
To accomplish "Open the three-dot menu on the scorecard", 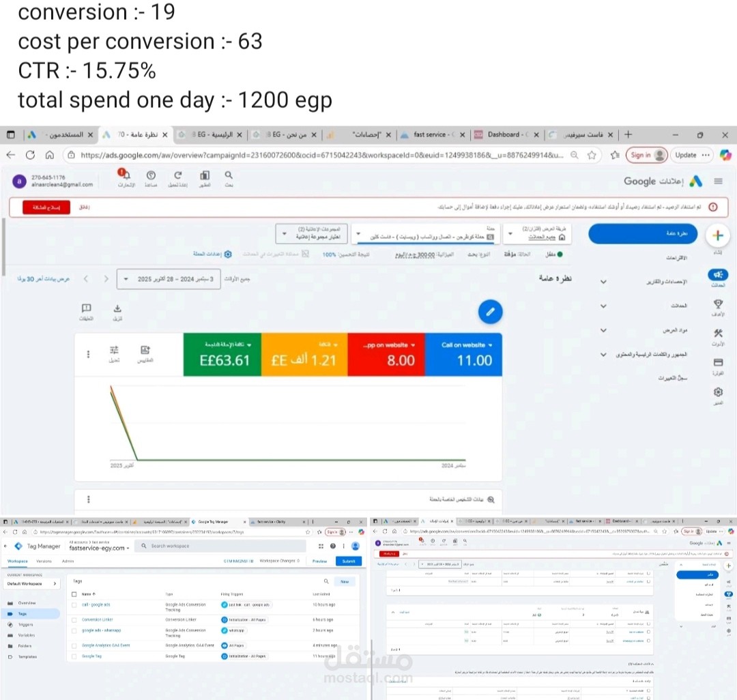I will pyautogui.click(x=88, y=354).
